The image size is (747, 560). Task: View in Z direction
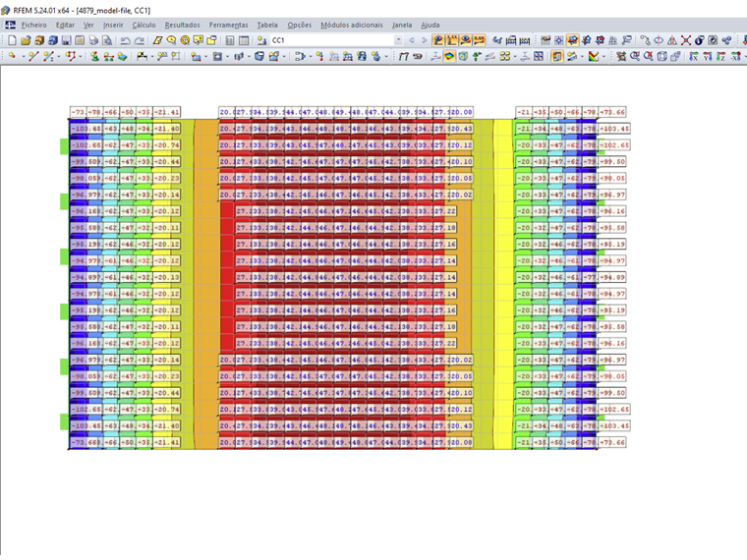click(721, 56)
